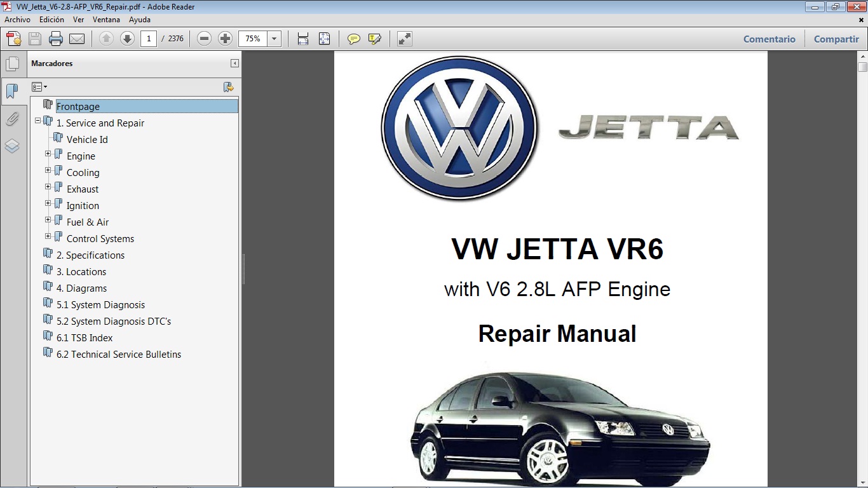Click the next page arrow icon
The width and height of the screenshot is (868, 488).
coord(127,38)
